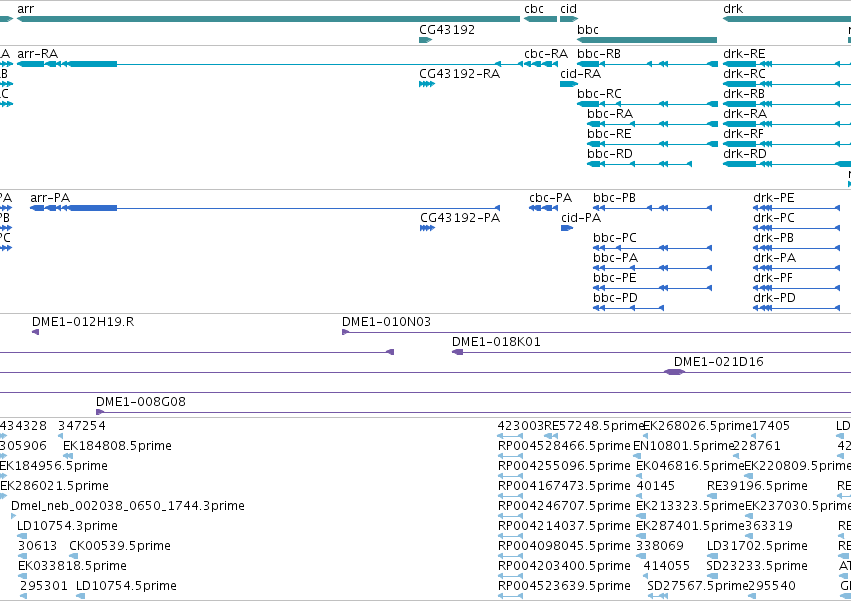Open the CG43192-RA transcript label
This screenshot has width=851, height=601.
tap(460, 74)
